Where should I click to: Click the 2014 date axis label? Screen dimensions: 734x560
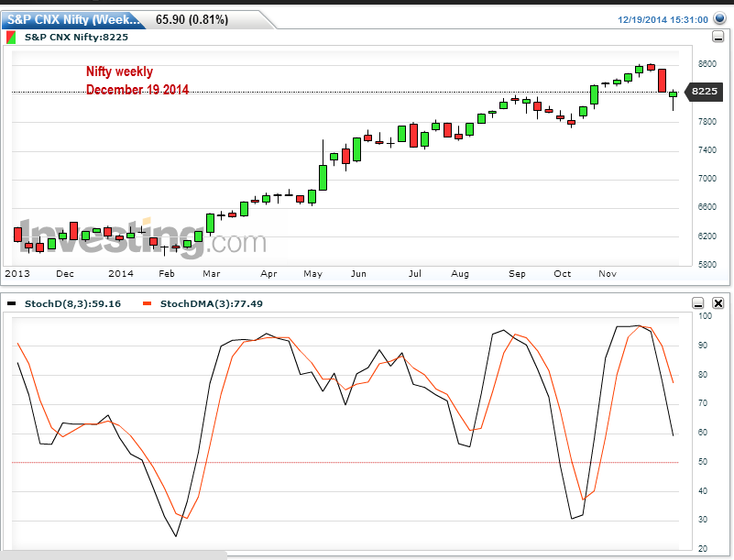[x=121, y=274]
